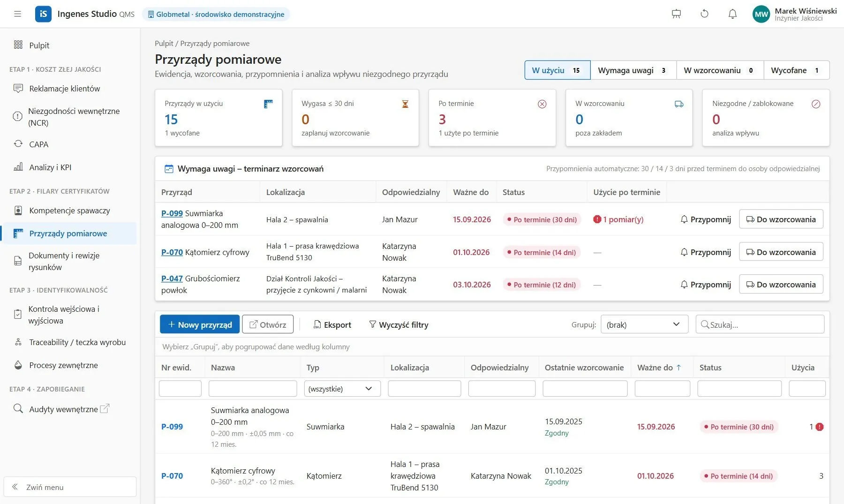The width and height of the screenshot is (844, 504).
Task: Click Do wzorcowania for P-070 row
Action: [x=781, y=252]
